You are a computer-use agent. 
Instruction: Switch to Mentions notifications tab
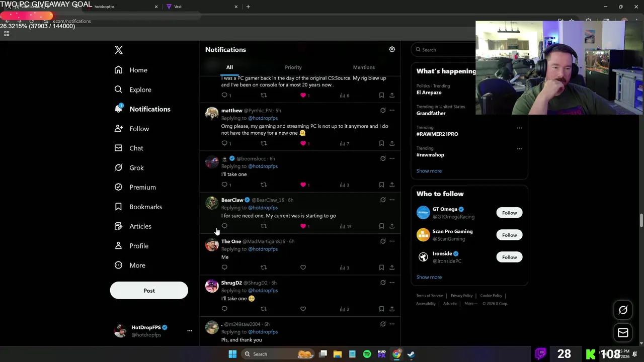364,67
